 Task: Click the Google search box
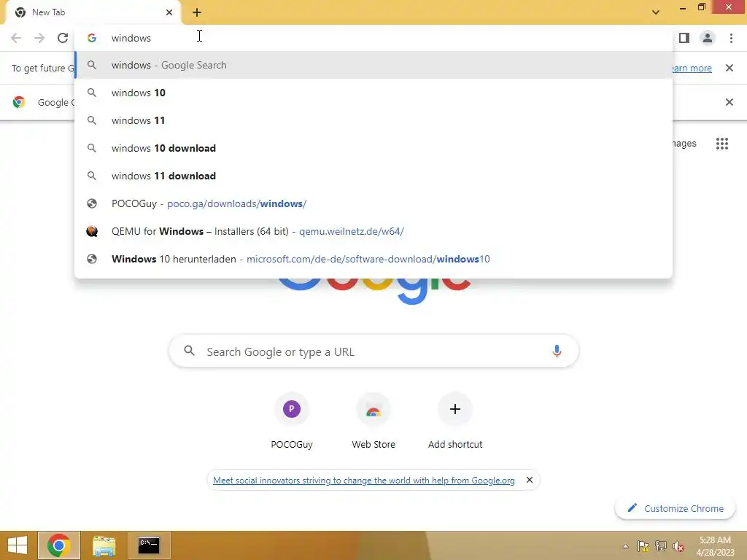point(374,351)
